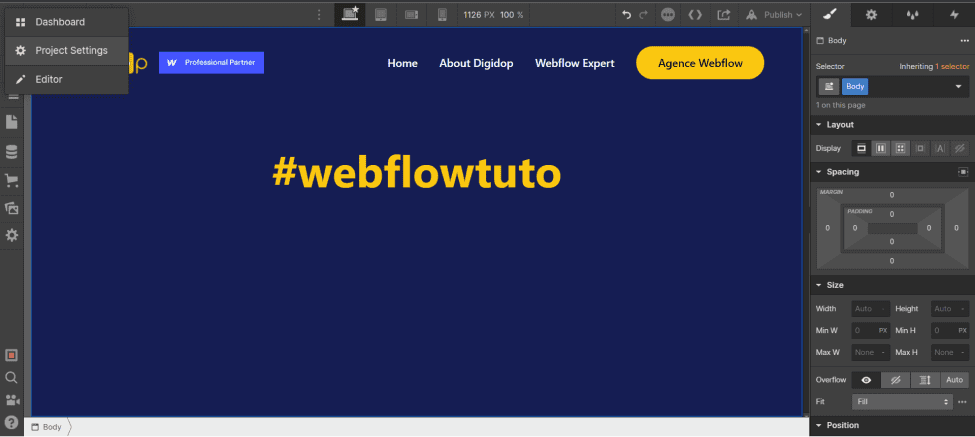Image resolution: width=975 pixels, height=437 pixels.
Task: Set display to none
Action: pos(959,148)
